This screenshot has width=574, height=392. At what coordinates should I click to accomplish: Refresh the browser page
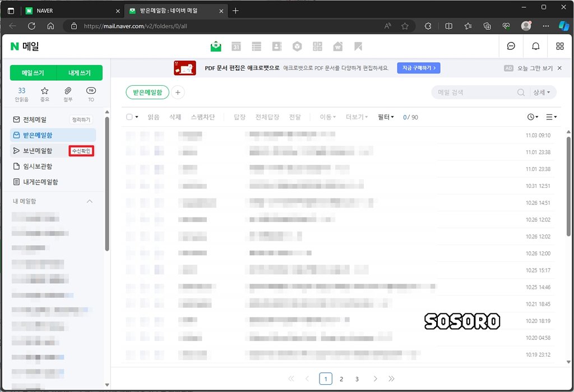click(31, 26)
